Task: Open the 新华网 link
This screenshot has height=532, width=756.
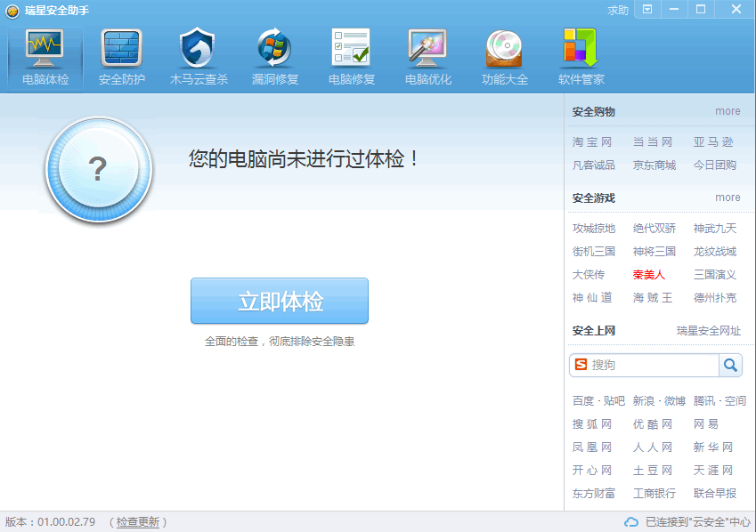Action: (713, 447)
